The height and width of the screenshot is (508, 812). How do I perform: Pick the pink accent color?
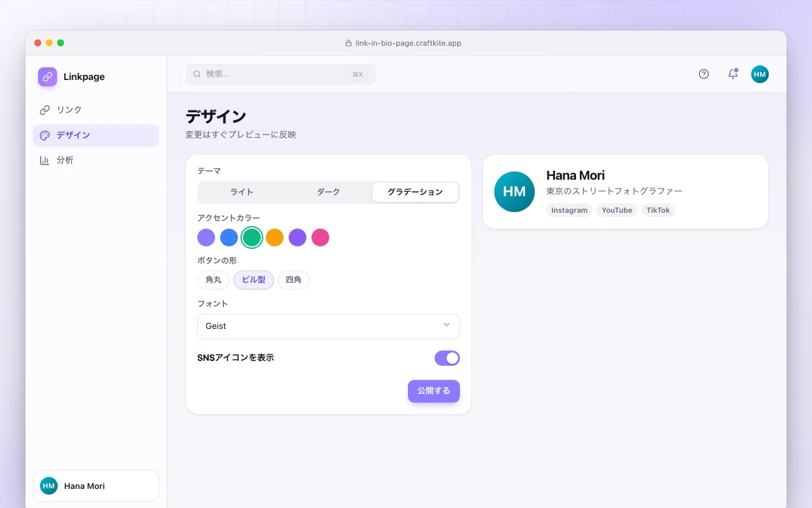tap(320, 237)
